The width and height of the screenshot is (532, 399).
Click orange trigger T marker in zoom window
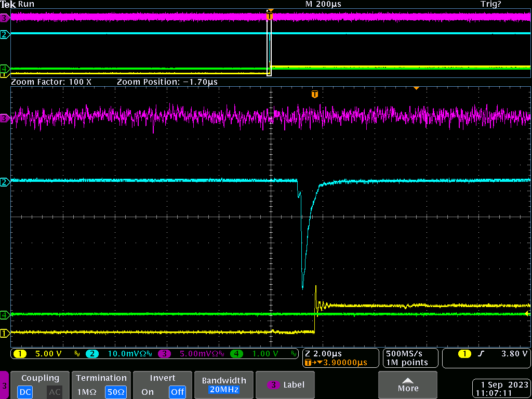point(314,94)
